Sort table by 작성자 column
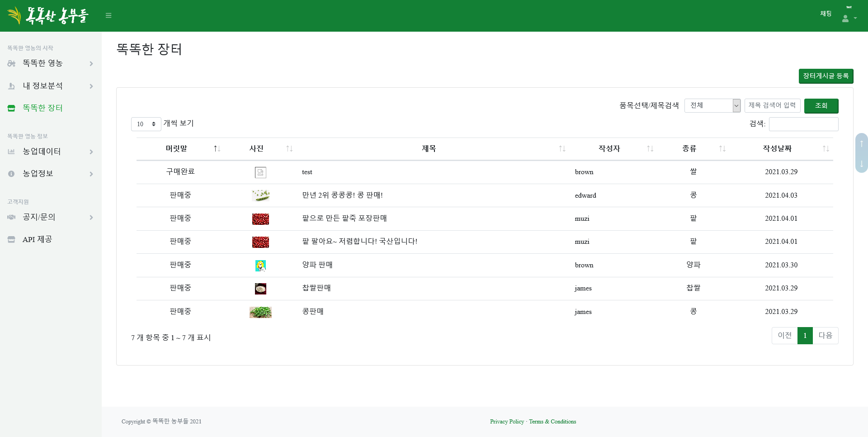The image size is (868, 437). tap(609, 149)
